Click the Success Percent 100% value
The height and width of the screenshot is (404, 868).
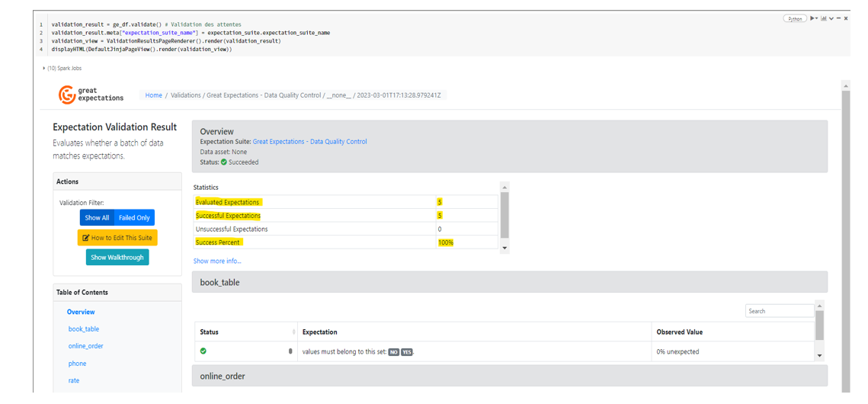[x=446, y=242]
